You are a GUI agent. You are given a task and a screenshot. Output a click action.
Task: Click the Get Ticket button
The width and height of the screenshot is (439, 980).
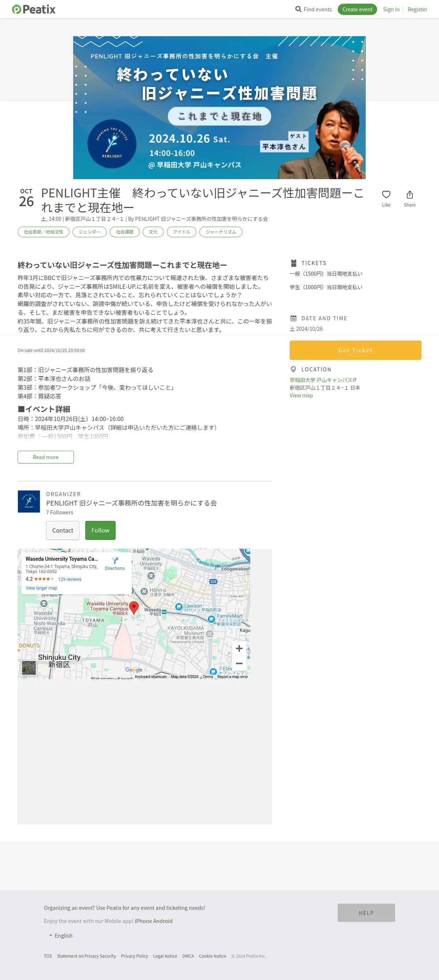pyautogui.click(x=355, y=350)
